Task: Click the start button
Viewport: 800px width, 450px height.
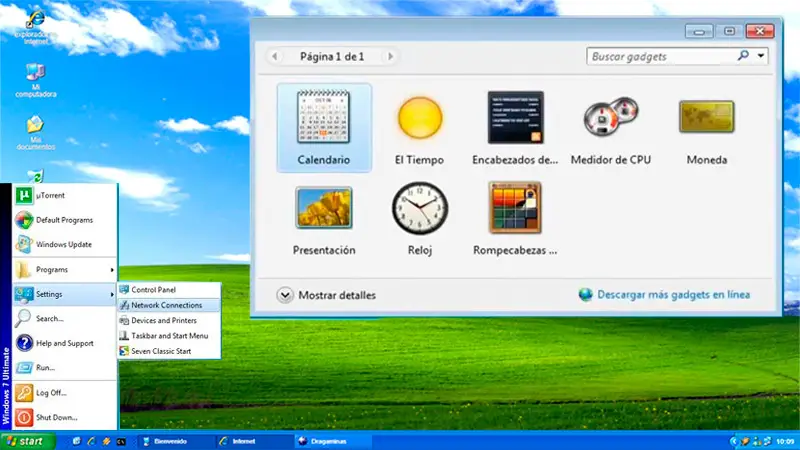Action: tap(28, 441)
